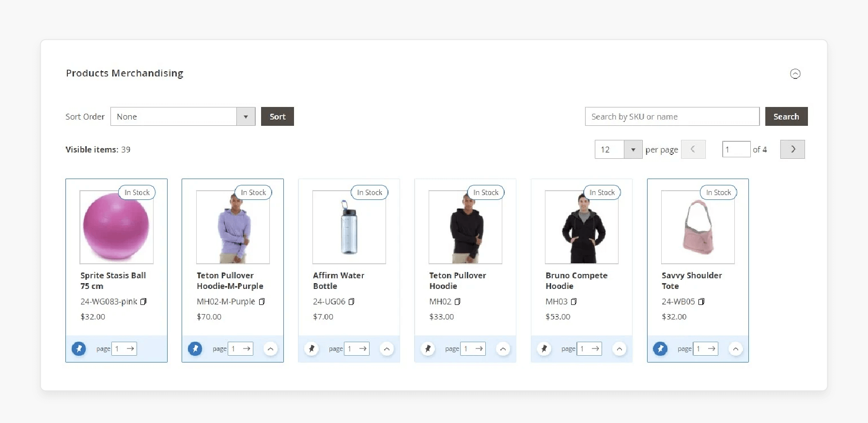
Task: Select the black Teton Pullover Hoodie thumbnail
Action: (465, 227)
